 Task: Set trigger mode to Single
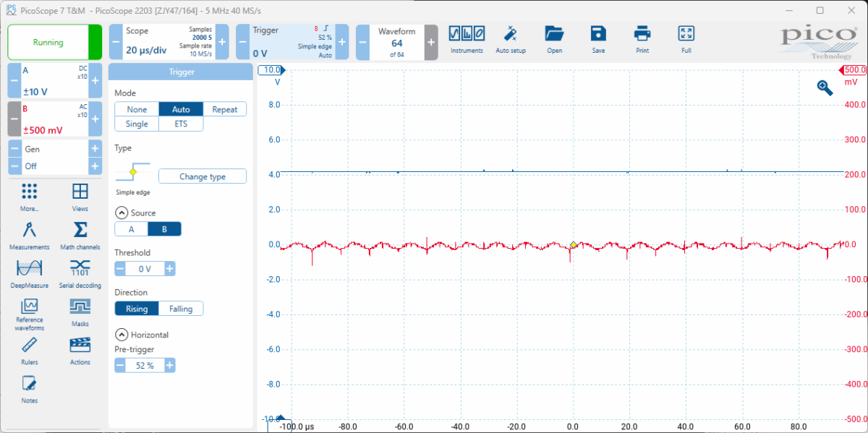(x=137, y=124)
